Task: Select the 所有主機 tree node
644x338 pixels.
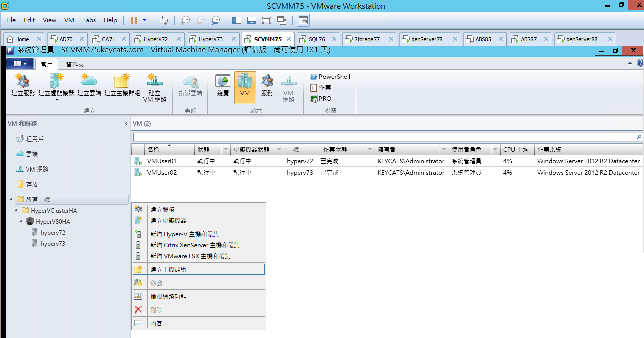Action: click(71, 199)
